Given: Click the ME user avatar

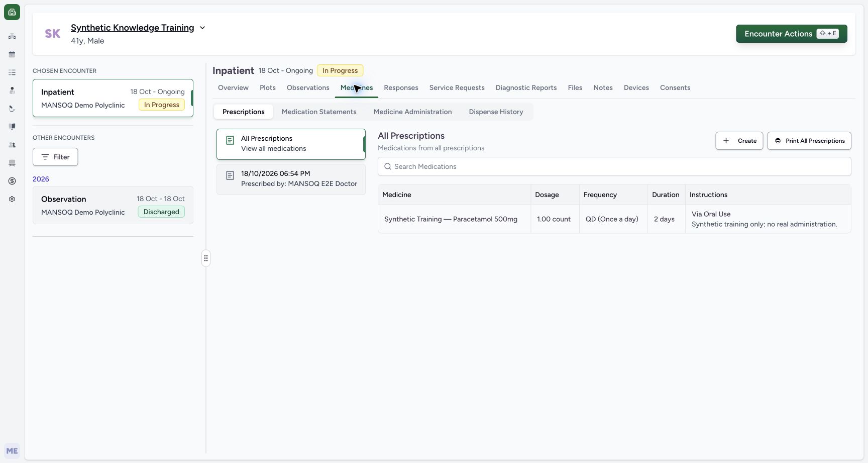Looking at the screenshot, I should click(12, 451).
